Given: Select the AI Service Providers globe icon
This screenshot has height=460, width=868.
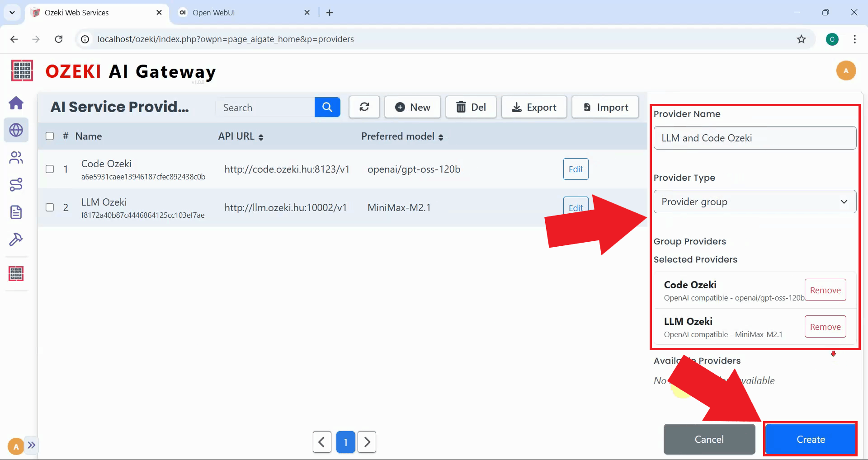Looking at the screenshot, I should [x=16, y=130].
